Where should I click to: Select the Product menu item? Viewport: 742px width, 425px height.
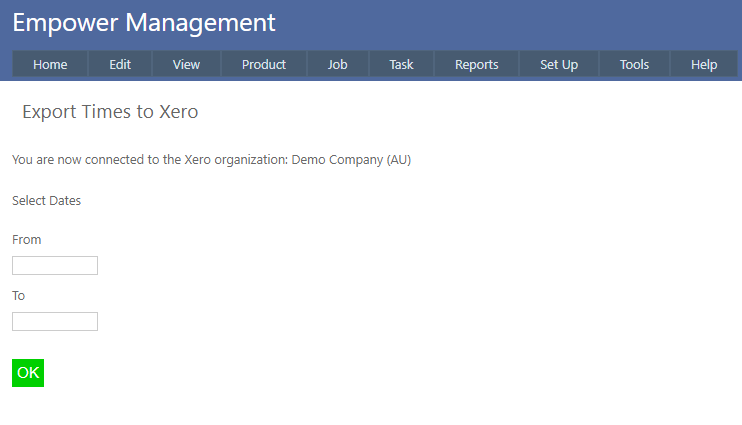(264, 64)
